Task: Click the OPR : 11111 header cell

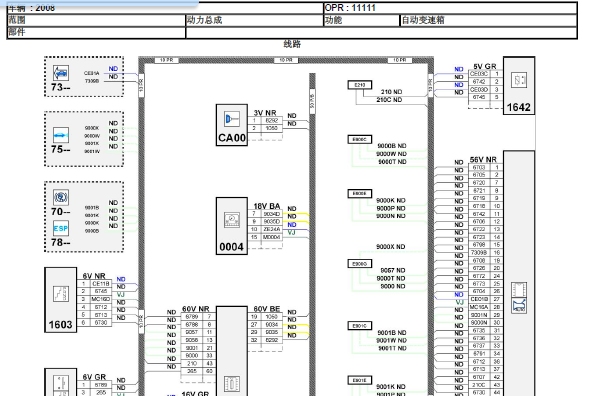Action: click(x=450, y=8)
